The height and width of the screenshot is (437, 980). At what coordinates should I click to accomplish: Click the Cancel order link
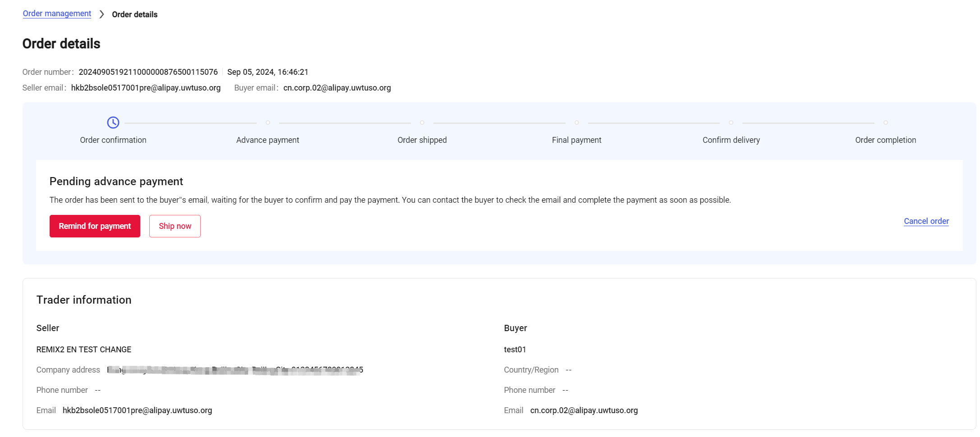(x=926, y=221)
